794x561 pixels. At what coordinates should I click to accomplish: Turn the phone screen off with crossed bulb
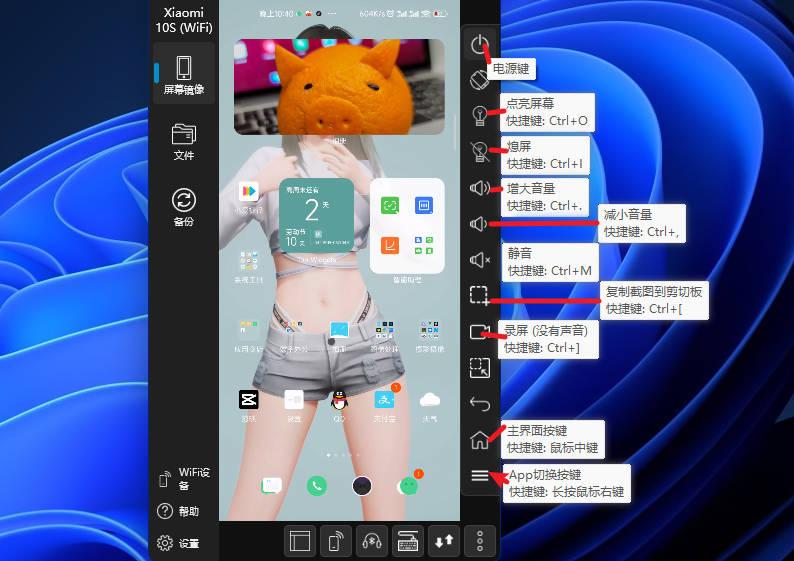480,151
